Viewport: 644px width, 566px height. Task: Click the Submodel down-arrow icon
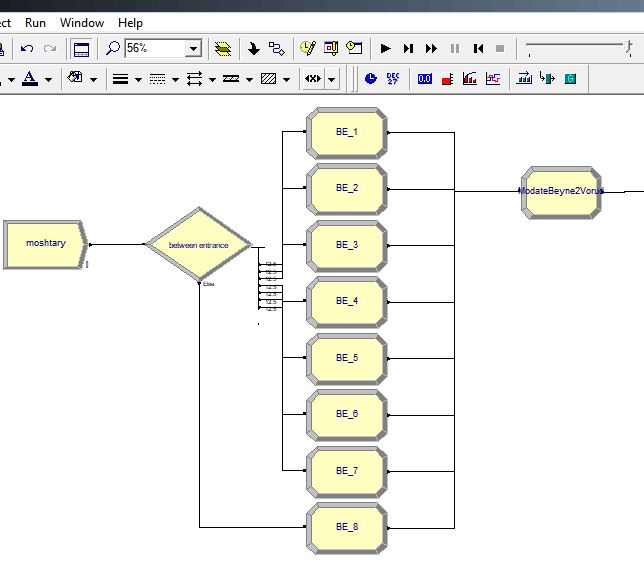click(x=253, y=49)
